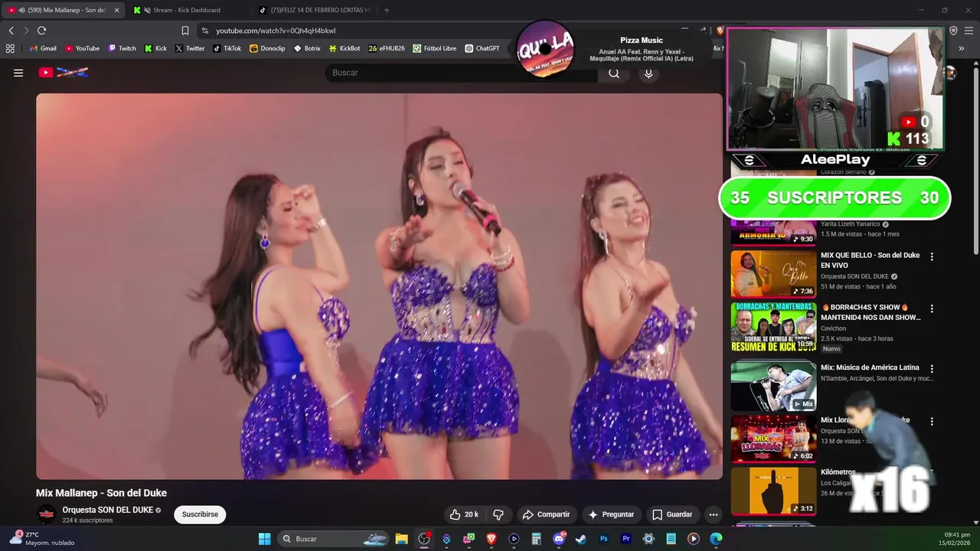
Task: Click the YouTube search magnifier button
Action: point(614,73)
